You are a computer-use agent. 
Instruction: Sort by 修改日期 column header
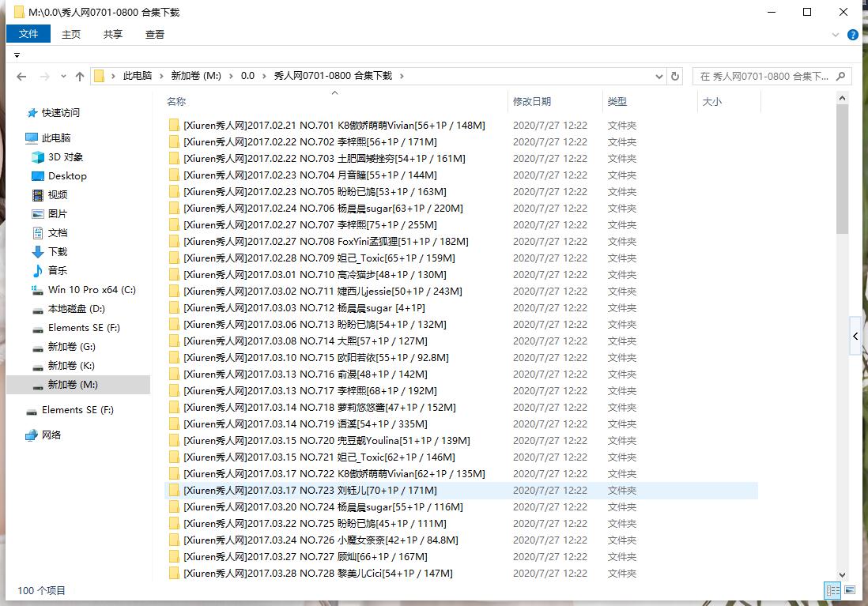[531, 102]
